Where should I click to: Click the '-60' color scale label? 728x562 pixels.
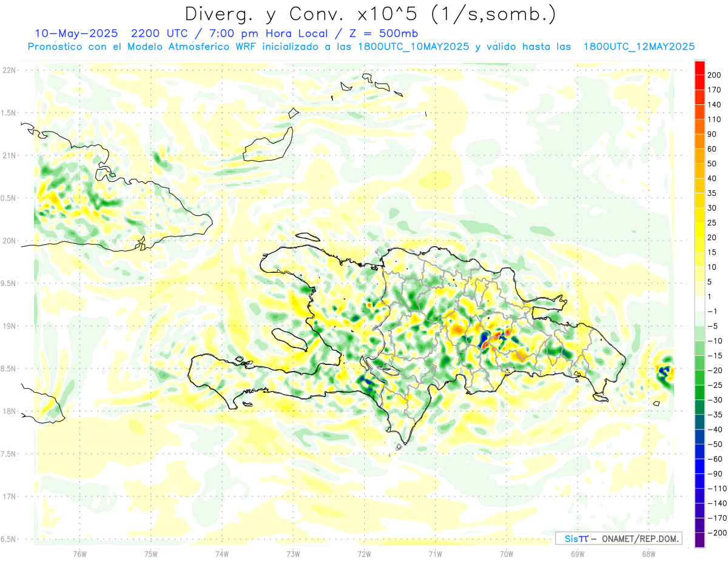(715, 459)
